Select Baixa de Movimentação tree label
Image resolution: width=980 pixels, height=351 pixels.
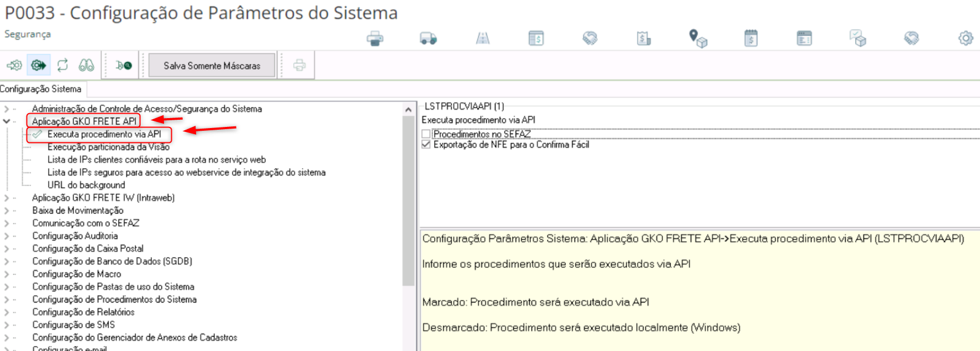point(77,210)
